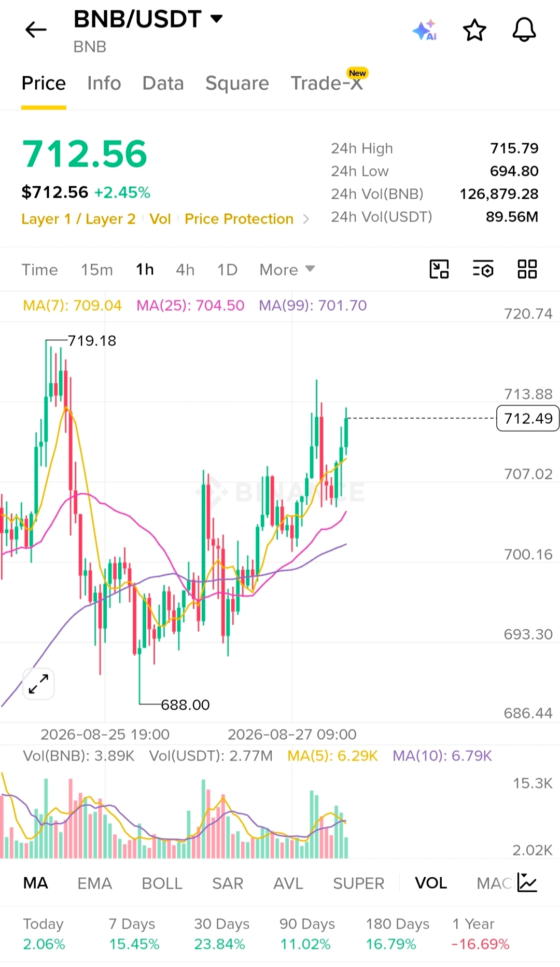Switch to the Info tab

[104, 83]
